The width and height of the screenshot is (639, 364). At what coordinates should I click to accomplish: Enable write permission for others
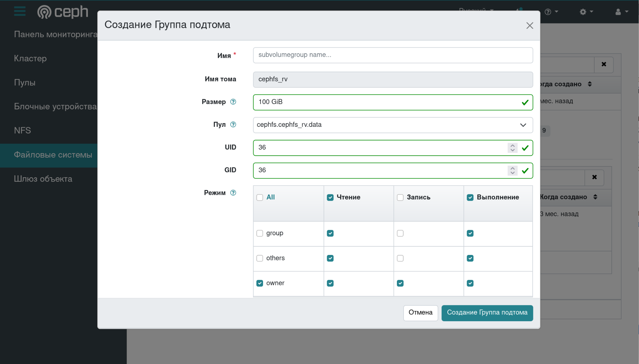pyautogui.click(x=400, y=258)
